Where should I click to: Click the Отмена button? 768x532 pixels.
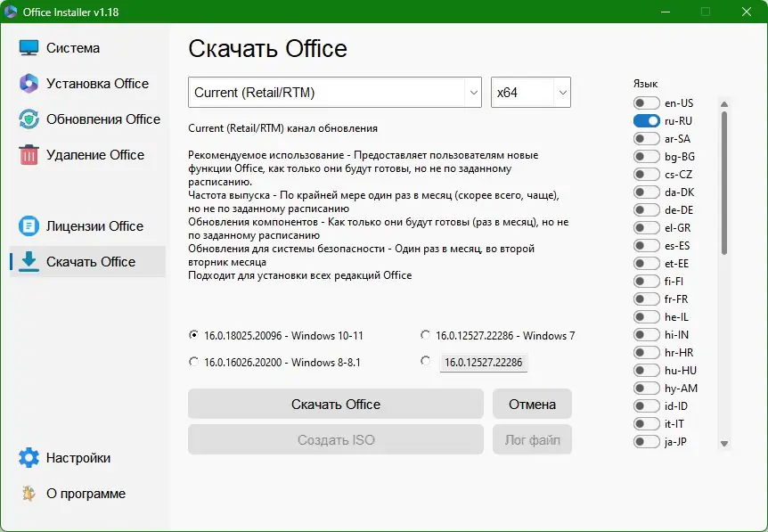[x=532, y=404]
